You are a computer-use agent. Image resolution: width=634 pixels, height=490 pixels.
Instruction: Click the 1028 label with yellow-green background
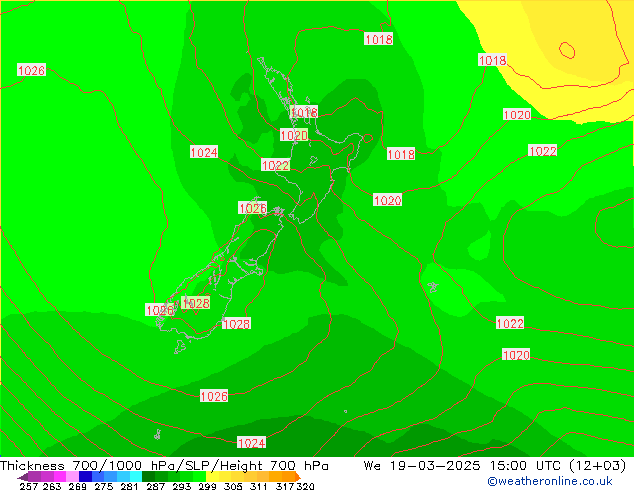coord(196,303)
